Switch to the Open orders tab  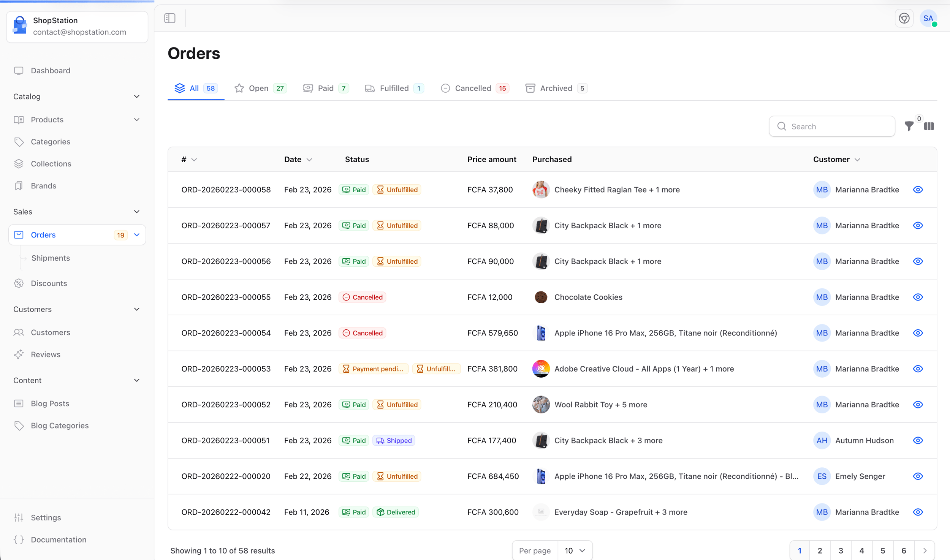coord(260,88)
